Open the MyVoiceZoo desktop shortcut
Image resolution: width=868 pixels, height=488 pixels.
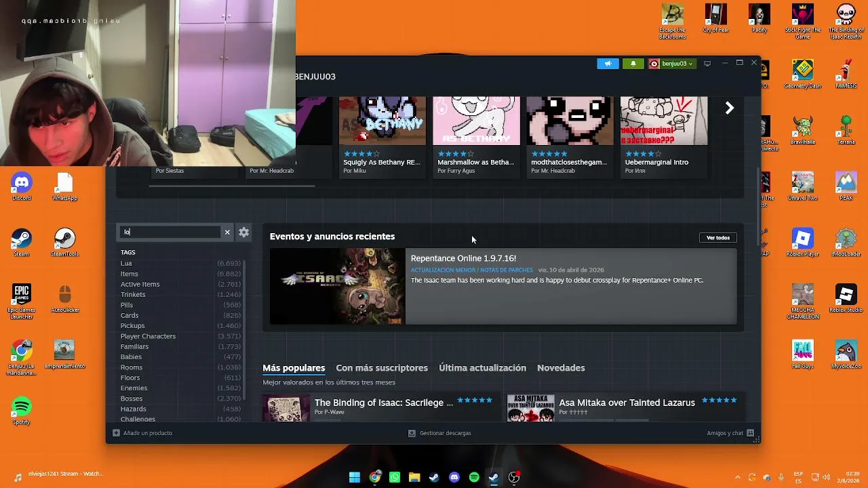846,355
